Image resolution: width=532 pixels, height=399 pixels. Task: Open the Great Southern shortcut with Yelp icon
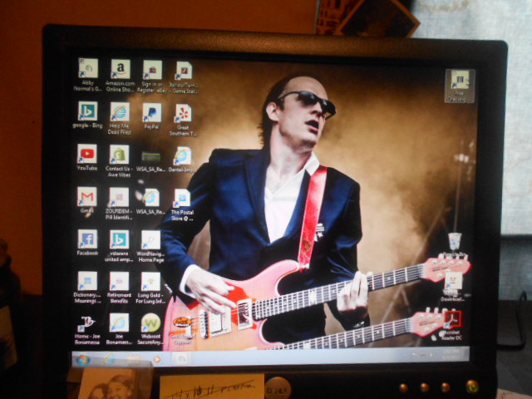point(182,112)
